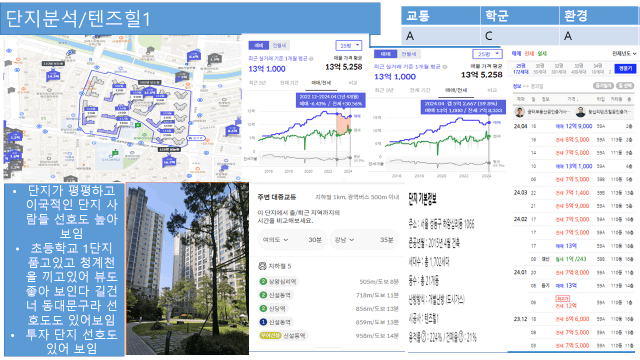This screenshot has height=360, width=640.
Task: Click the line 2 badge for 상왕십리역
Action: (x=263, y=282)
